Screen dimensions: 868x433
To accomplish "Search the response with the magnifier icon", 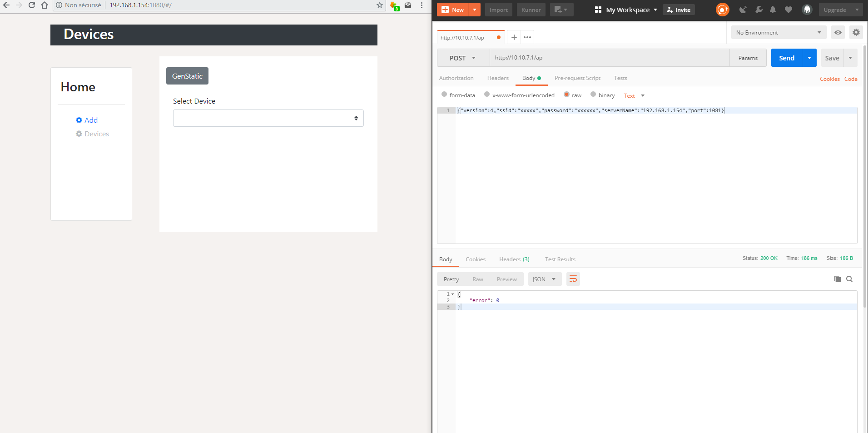I will (x=849, y=279).
